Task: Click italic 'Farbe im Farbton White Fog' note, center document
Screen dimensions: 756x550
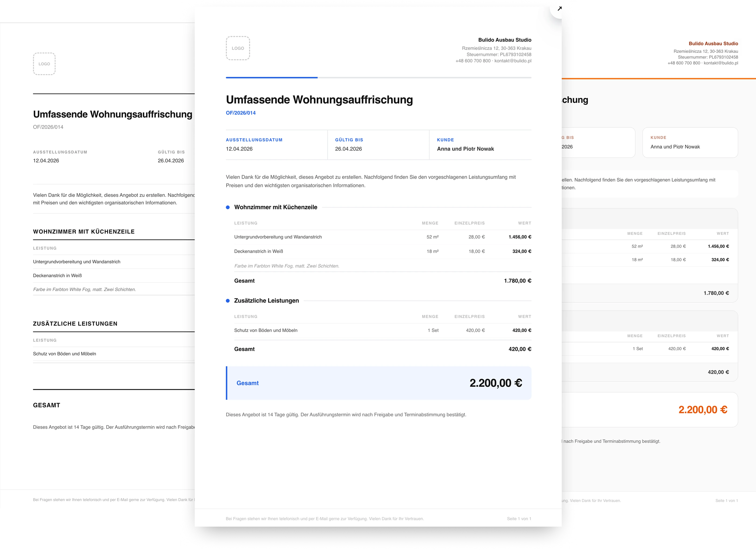Action: pos(287,266)
